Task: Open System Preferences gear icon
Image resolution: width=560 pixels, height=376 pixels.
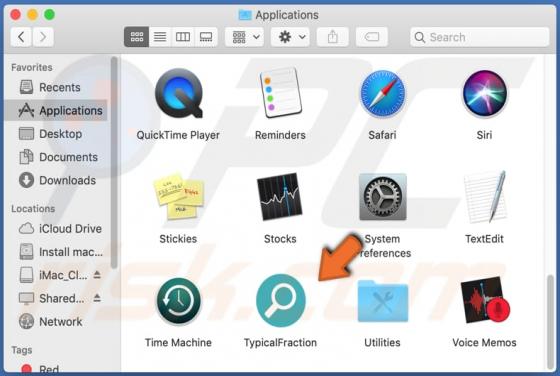Action: pos(382,197)
